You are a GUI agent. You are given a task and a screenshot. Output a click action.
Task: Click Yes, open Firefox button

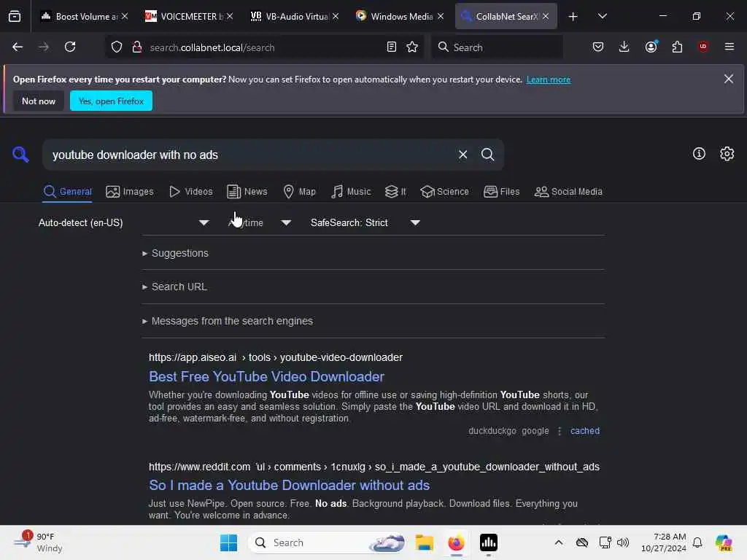click(x=111, y=101)
